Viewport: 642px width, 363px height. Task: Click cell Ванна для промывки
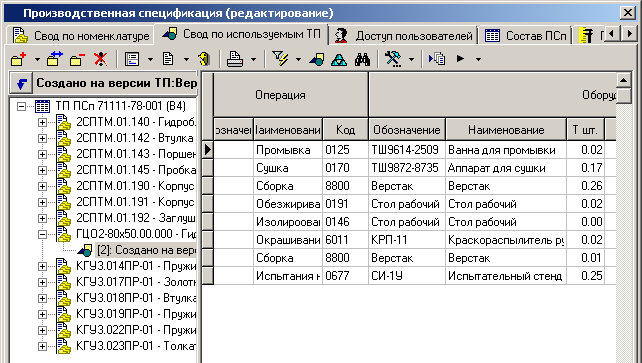(x=506, y=150)
